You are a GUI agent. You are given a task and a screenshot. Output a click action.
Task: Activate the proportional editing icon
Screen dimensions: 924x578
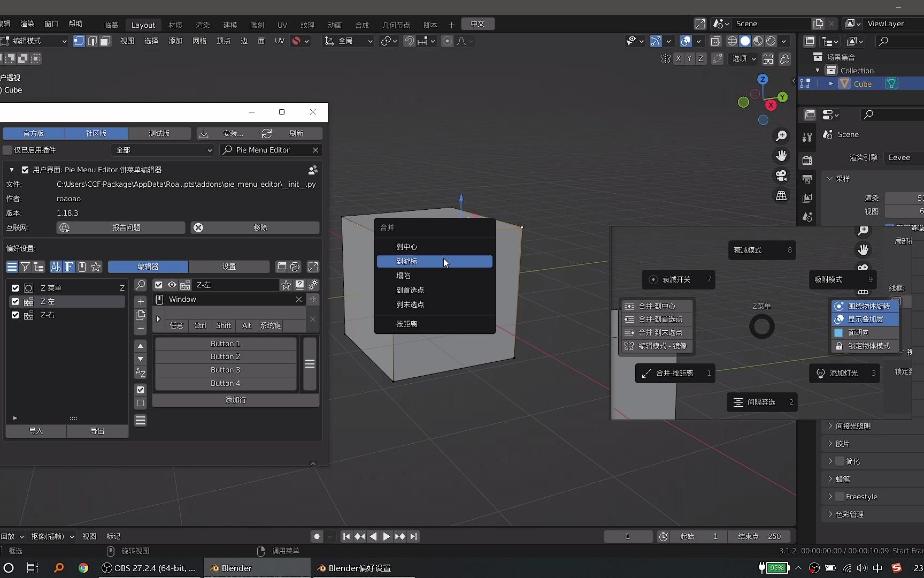[x=447, y=41]
